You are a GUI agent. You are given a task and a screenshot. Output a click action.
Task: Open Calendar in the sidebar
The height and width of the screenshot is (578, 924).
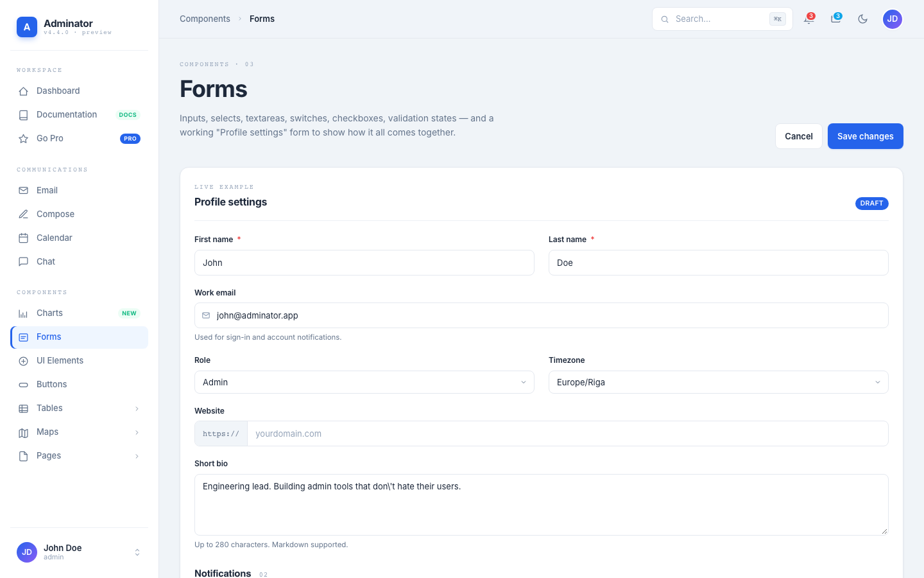pyautogui.click(x=80, y=238)
